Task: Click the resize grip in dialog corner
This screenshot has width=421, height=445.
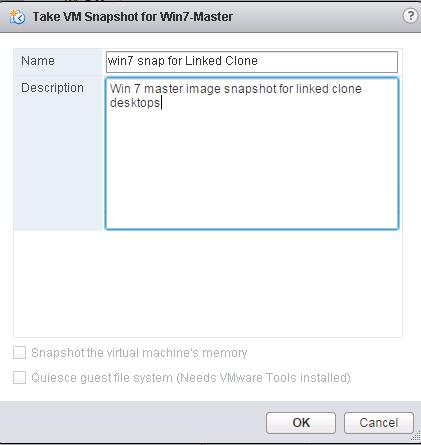Action: pyautogui.click(x=416, y=436)
